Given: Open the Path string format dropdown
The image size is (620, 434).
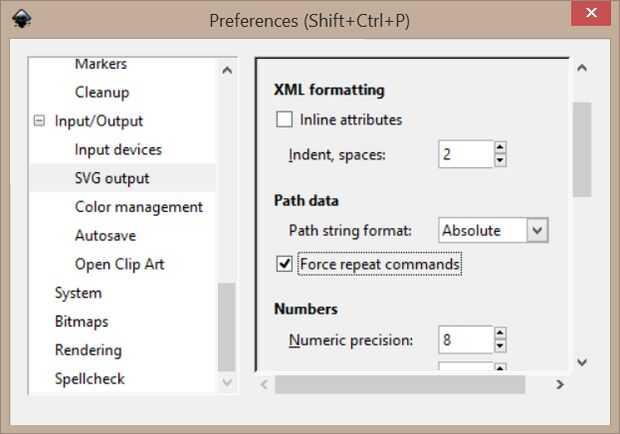Looking at the screenshot, I should click(538, 230).
